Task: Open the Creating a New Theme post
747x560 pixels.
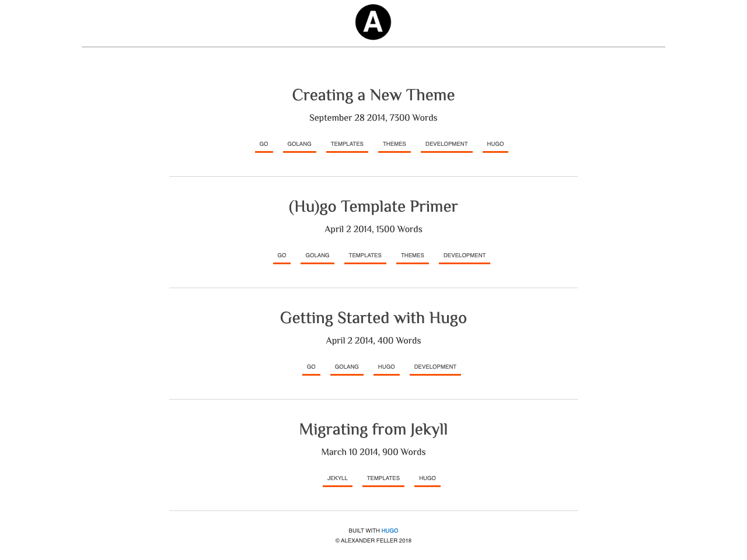Action: pyautogui.click(x=373, y=95)
